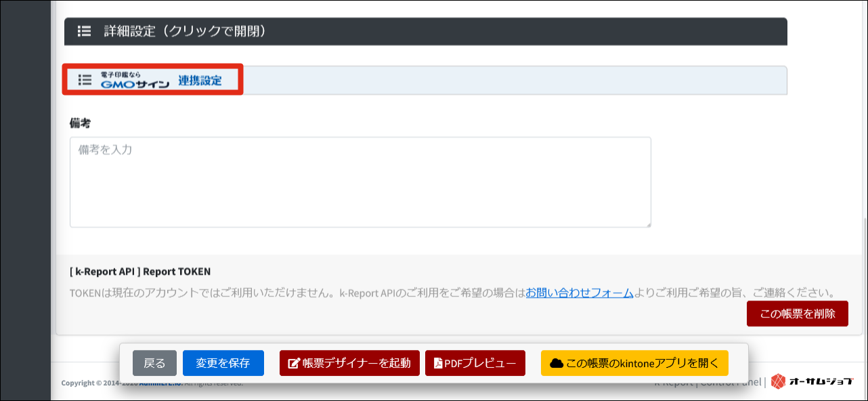Image resolution: width=868 pixels, height=401 pixels.
Task: Click the list icon beside 詳細設定
Action: point(84,31)
